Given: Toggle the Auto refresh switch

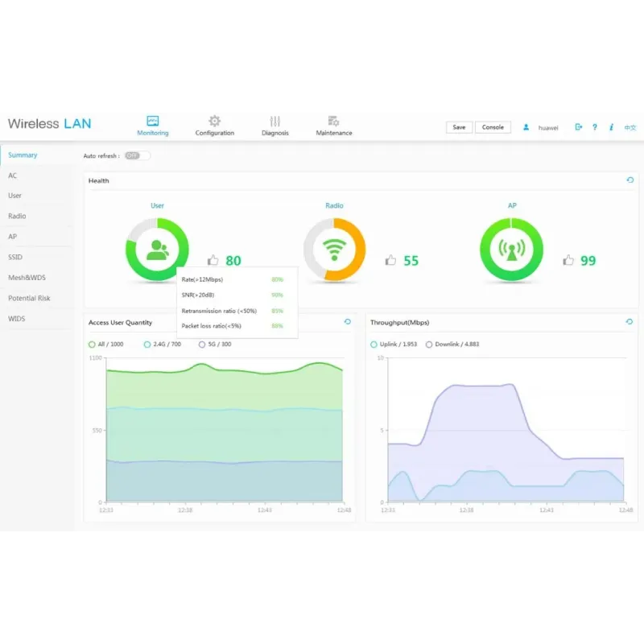Looking at the screenshot, I should point(137,155).
